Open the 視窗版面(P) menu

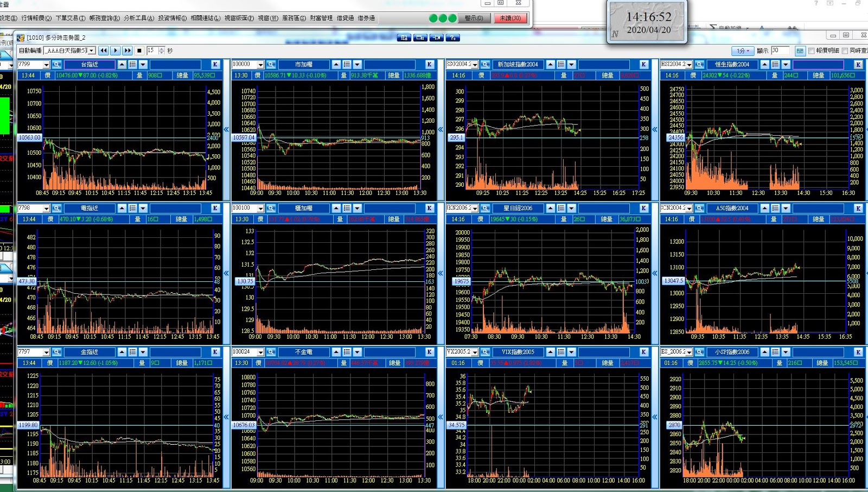[x=239, y=18]
